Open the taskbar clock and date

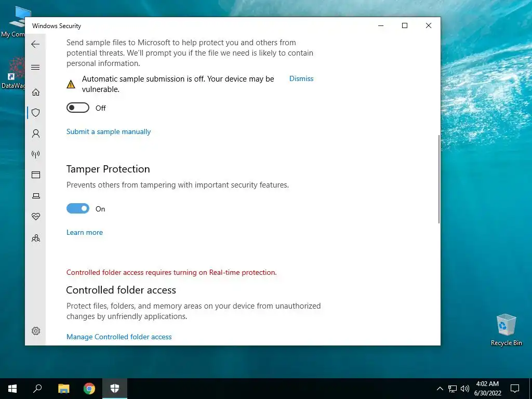coord(487,389)
